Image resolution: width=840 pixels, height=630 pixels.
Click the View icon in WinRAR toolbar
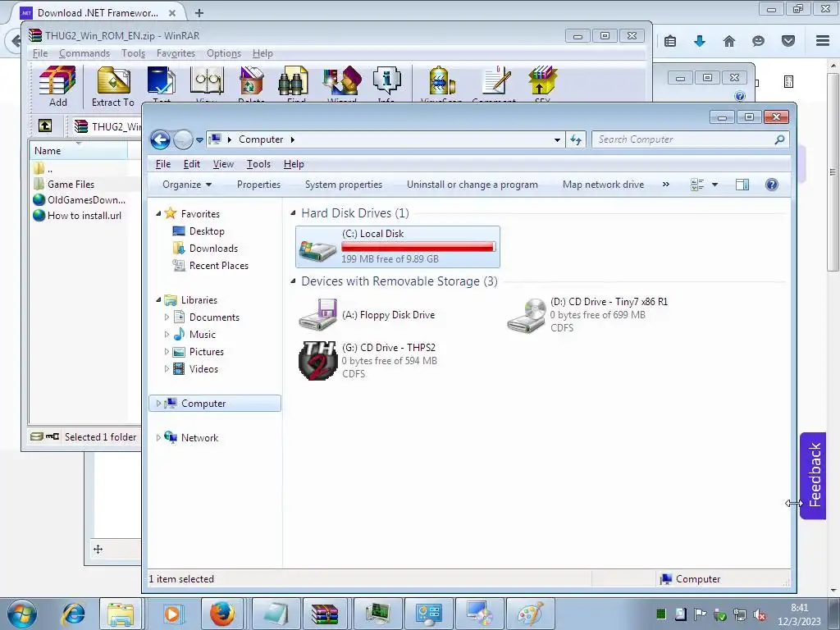click(x=207, y=83)
